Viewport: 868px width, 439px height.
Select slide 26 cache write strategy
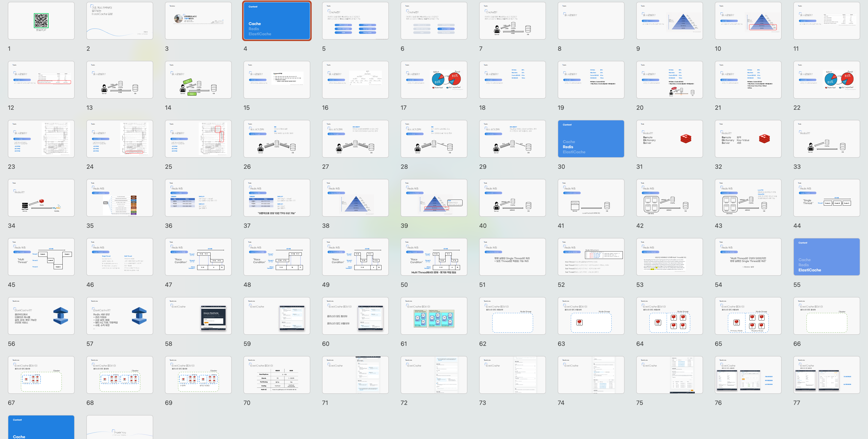[277, 139]
